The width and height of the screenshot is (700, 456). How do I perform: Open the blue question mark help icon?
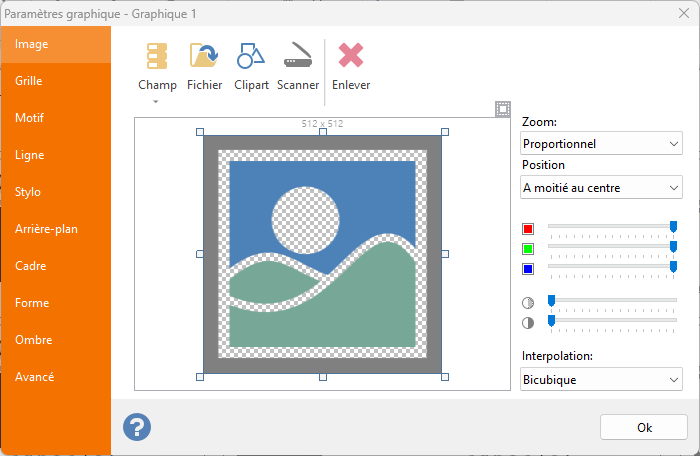coord(137,427)
